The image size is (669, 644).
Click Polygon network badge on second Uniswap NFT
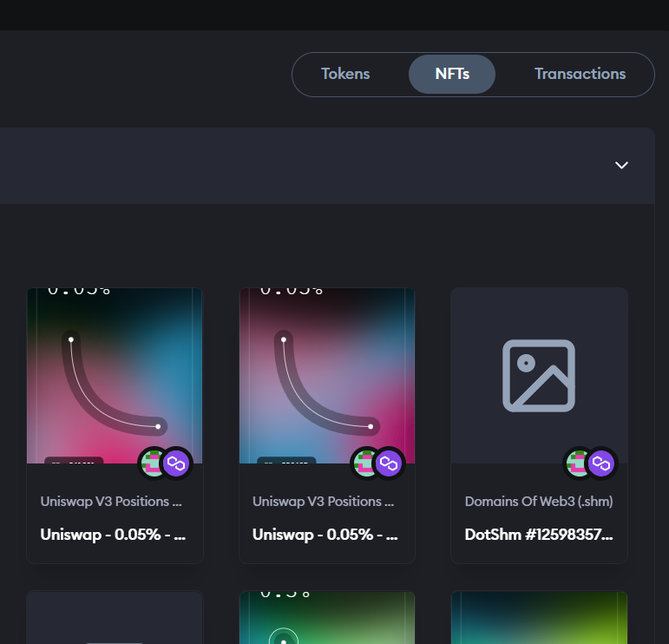pos(390,463)
